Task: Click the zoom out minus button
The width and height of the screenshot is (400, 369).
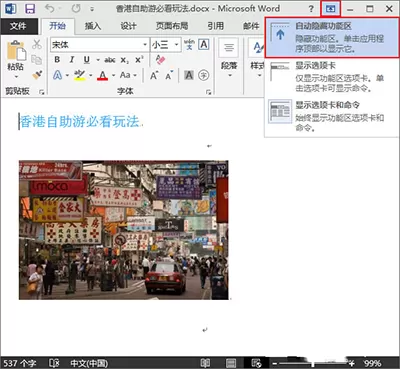Action: point(274,363)
